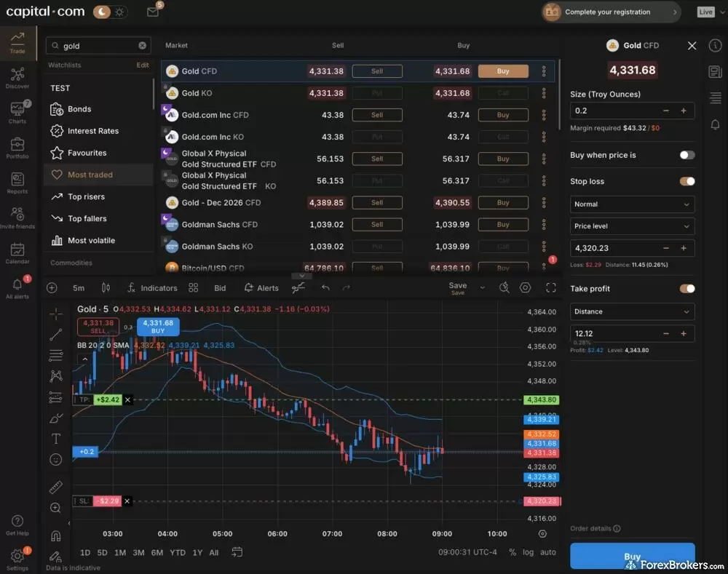Viewport: 728px width, 574px height.
Task: Open the Portfolio section
Action: pyautogui.click(x=17, y=148)
